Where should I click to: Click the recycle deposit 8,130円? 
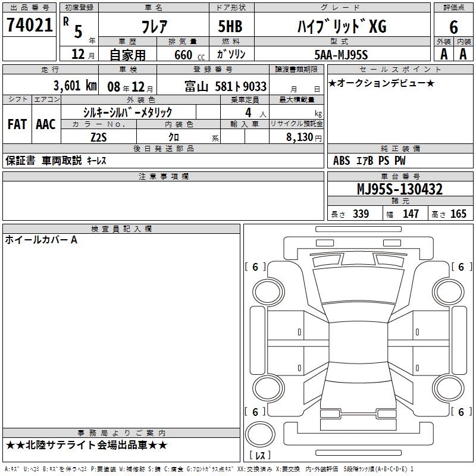click(x=304, y=137)
